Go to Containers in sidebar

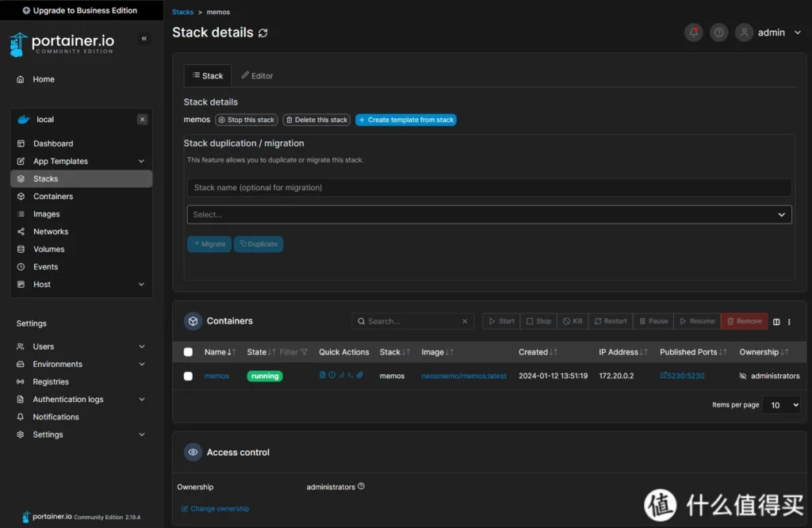point(53,197)
